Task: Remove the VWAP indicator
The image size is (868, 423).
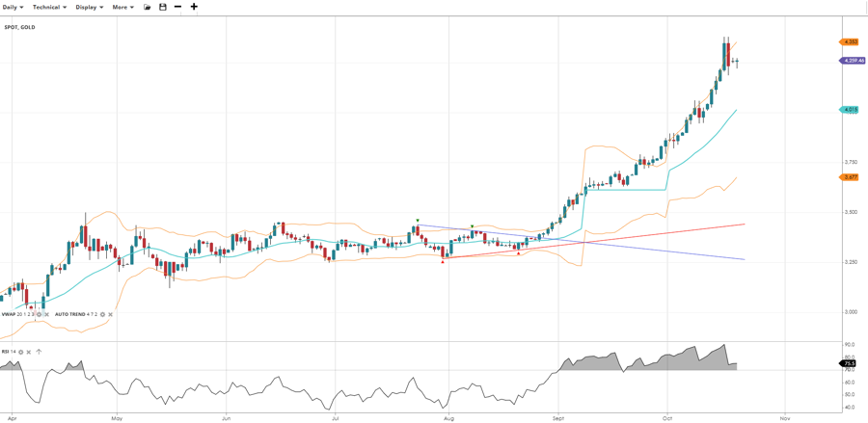Action: 46,314
